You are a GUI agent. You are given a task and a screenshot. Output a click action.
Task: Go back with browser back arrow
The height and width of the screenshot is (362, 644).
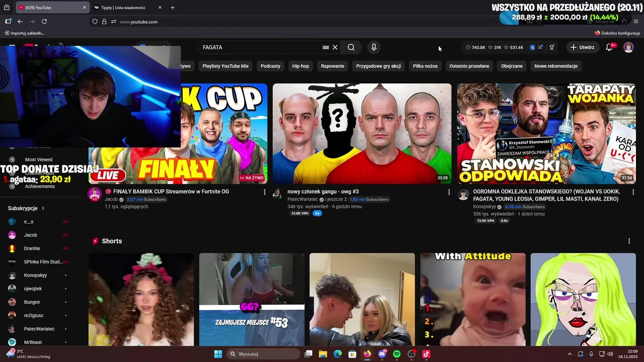point(20,22)
